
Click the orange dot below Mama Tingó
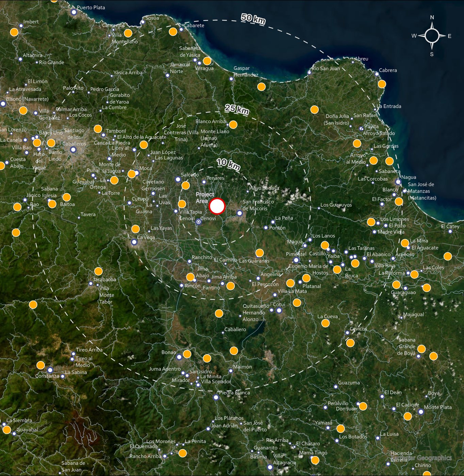[315, 460]
